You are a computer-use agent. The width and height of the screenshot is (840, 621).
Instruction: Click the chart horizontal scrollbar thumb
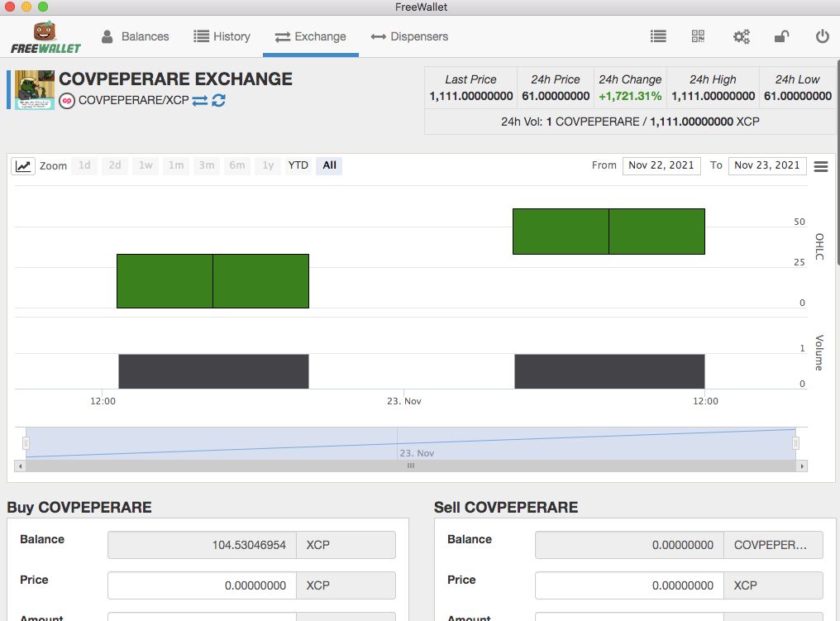(x=411, y=466)
